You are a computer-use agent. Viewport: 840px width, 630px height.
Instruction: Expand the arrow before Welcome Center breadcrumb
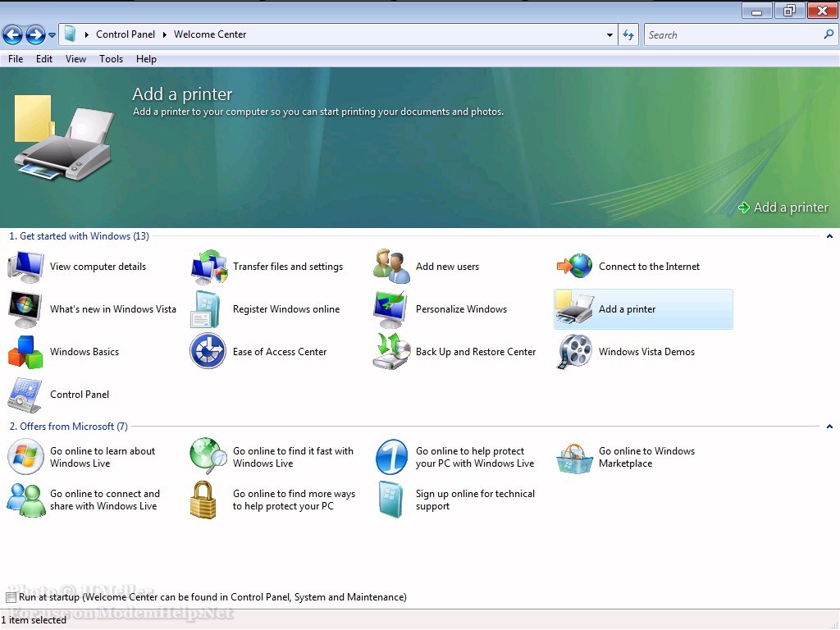[x=164, y=34]
